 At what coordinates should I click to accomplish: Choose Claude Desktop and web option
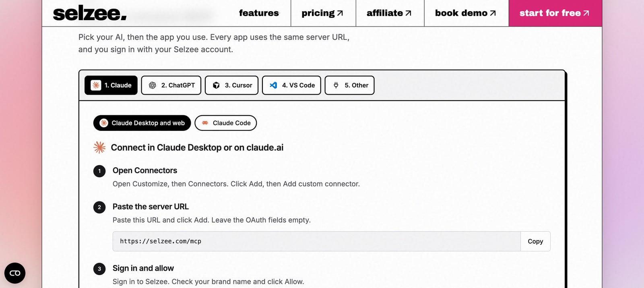click(x=142, y=123)
